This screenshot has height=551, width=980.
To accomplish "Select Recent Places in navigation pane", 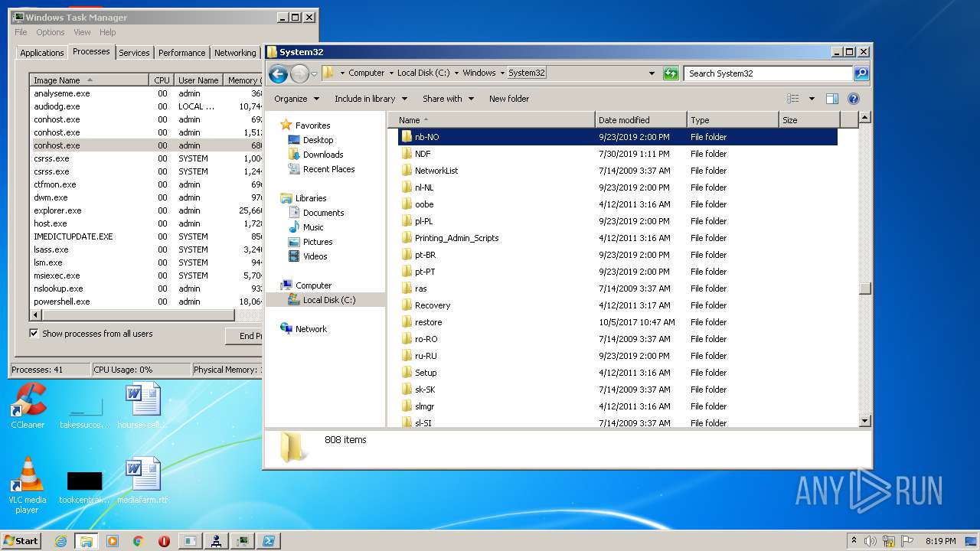I will (328, 169).
